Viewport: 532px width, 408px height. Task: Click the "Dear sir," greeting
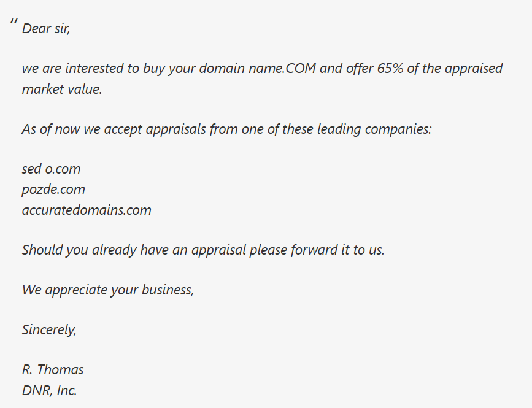[x=46, y=28]
